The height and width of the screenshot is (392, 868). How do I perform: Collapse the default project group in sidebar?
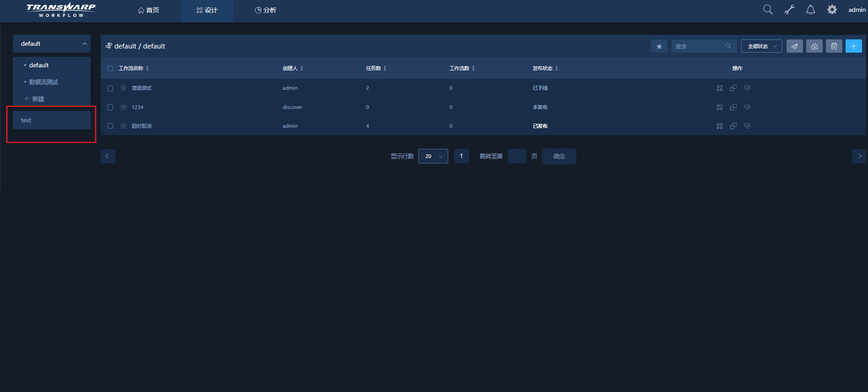click(x=84, y=44)
